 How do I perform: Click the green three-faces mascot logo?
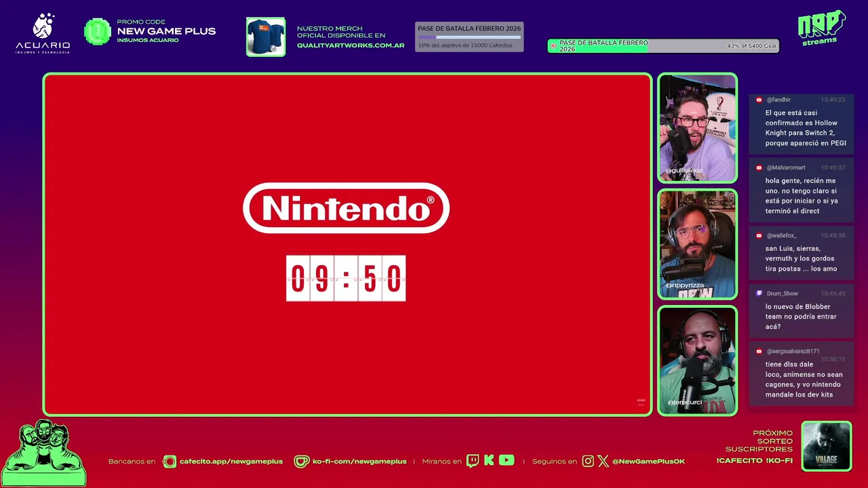(43, 451)
